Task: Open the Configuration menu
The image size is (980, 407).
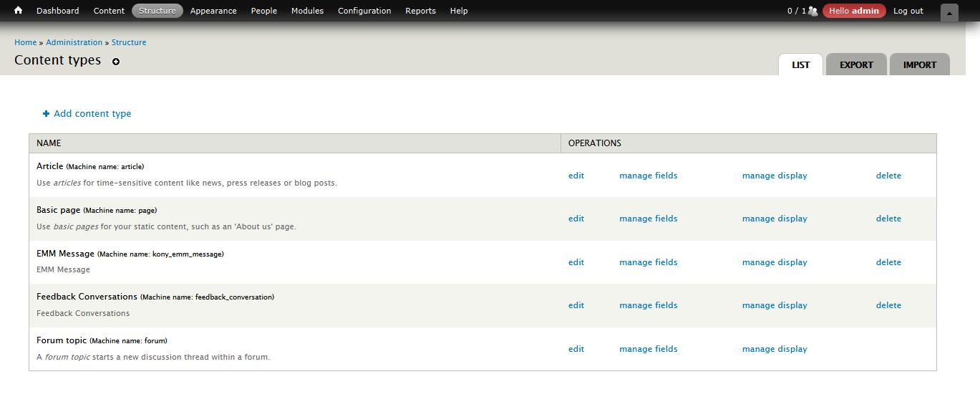Action: pyautogui.click(x=364, y=11)
